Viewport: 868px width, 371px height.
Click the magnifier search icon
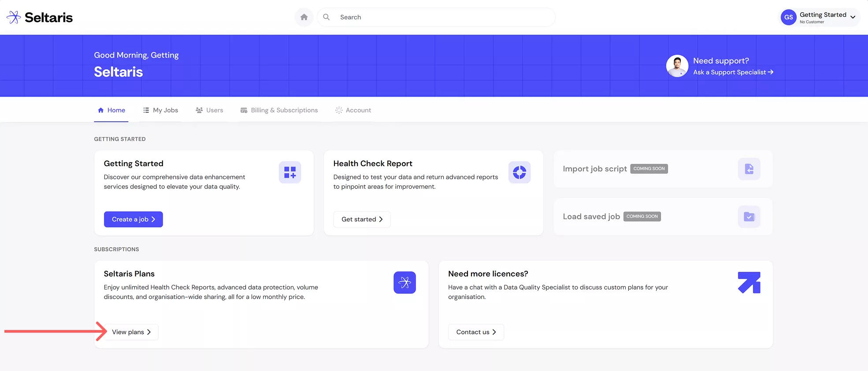tap(326, 17)
